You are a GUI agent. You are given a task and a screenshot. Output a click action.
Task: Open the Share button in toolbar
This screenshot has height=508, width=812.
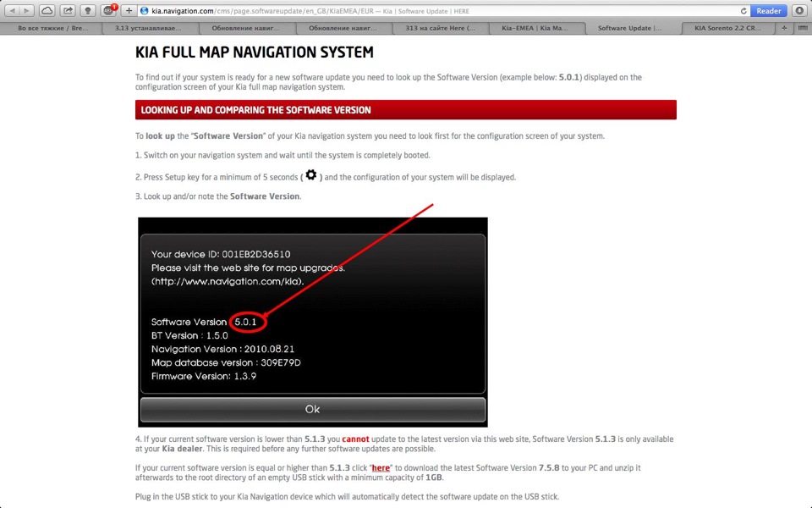(x=68, y=10)
